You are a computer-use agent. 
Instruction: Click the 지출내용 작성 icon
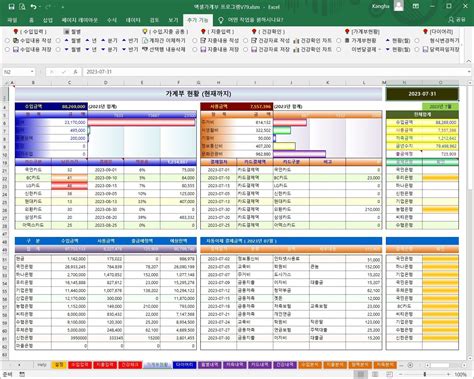coord(203,40)
